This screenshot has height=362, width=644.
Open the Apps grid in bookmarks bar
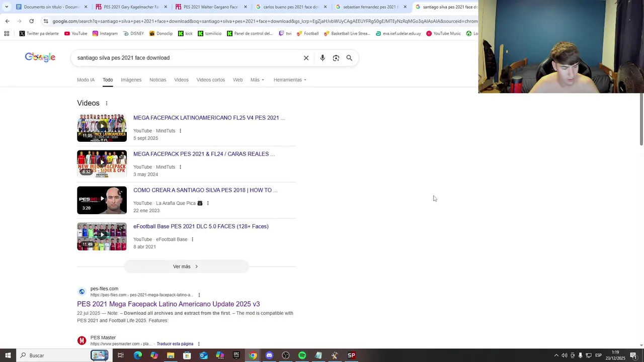pos(7,34)
